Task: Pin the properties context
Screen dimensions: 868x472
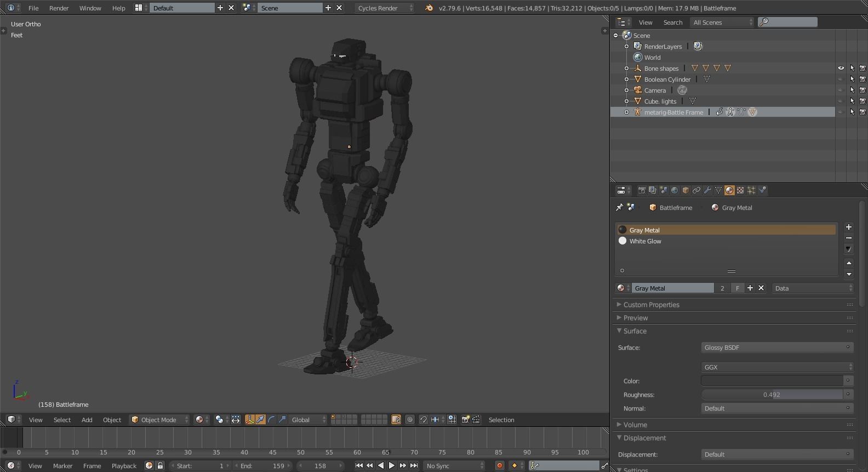Action: tap(619, 208)
